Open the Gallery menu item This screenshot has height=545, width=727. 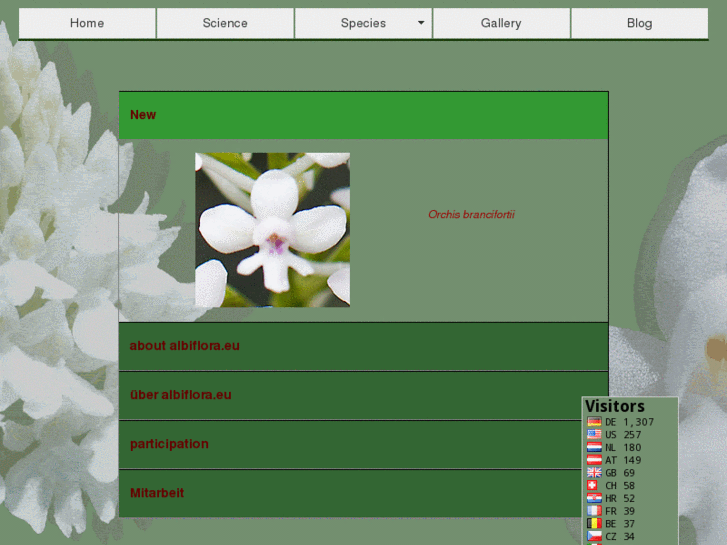501,23
